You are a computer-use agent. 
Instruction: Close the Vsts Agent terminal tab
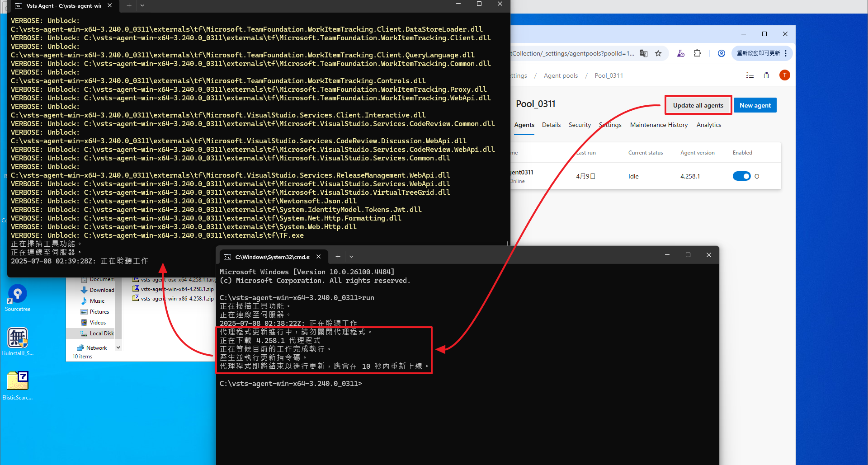(110, 6)
